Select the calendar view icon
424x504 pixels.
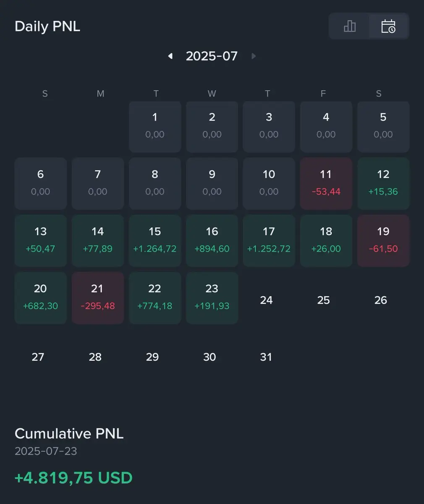tap(388, 26)
